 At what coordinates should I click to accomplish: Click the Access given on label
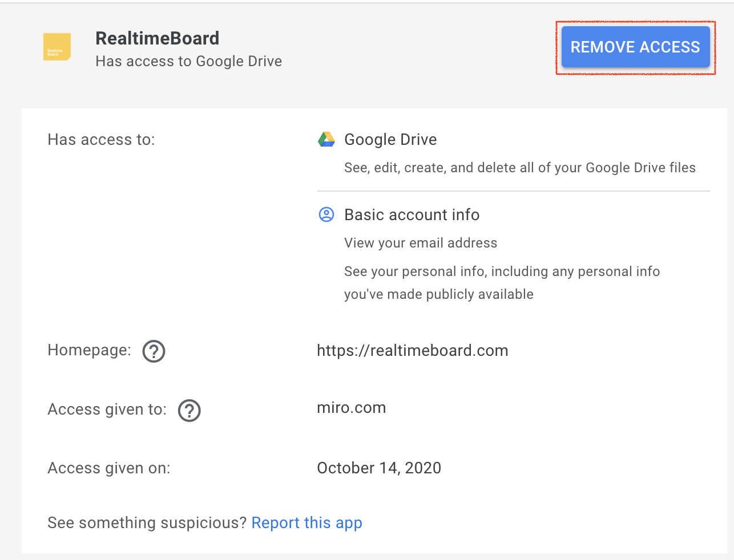point(108,468)
